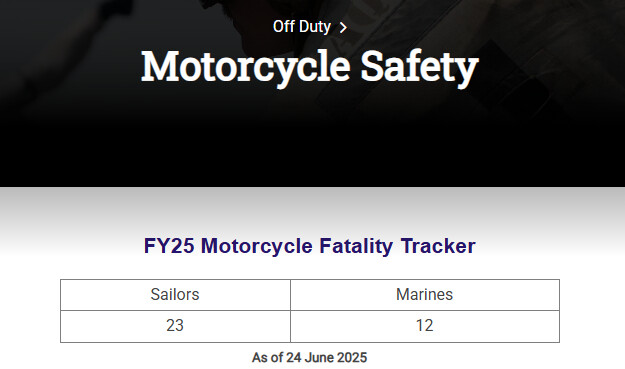The height and width of the screenshot is (369, 625).
Task: Click the word Motorcycle in the large title
Action: tap(246, 67)
